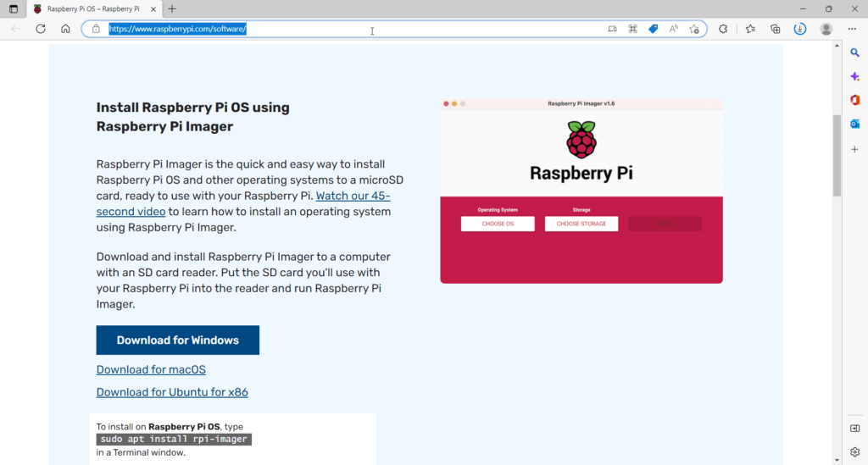Open the Collections icon in toolbar
Image resolution: width=868 pixels, height=465 pixels.
click(x=775, y=29)
